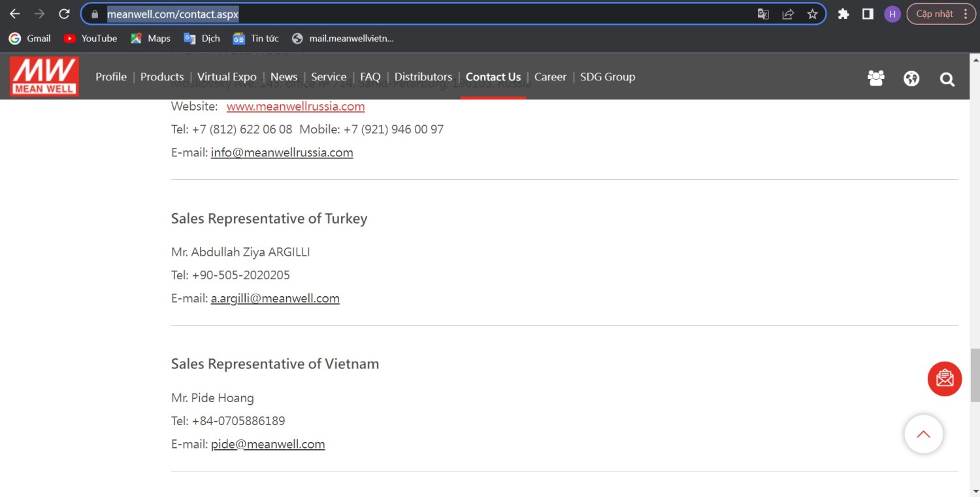
Task: Click the Cập nhật update button
Action: pos(941,14)
